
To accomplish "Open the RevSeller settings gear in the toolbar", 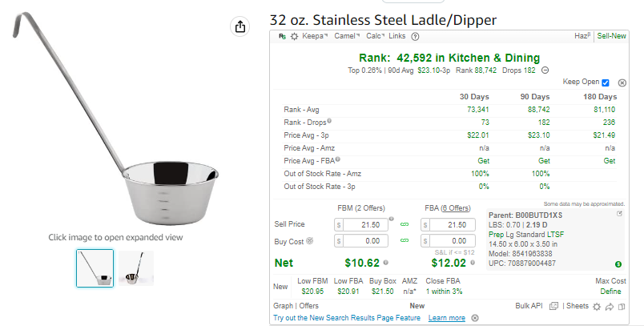I will click(294, 36).
